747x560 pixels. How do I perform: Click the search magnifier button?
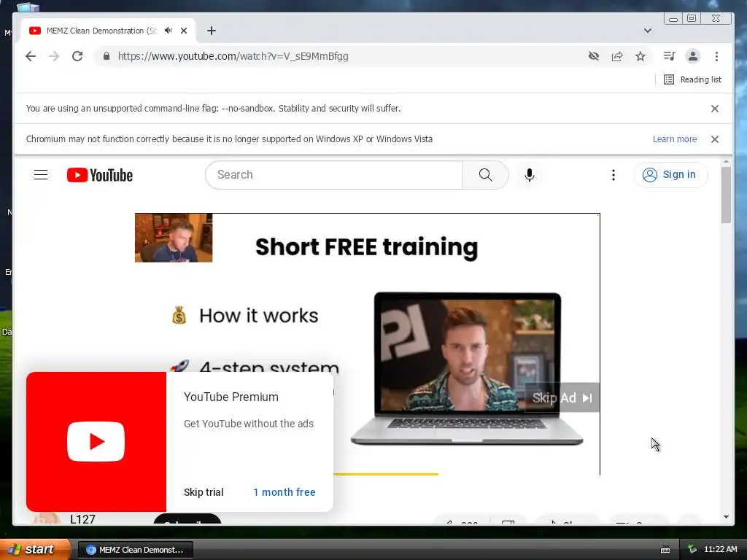click(485, 175)
